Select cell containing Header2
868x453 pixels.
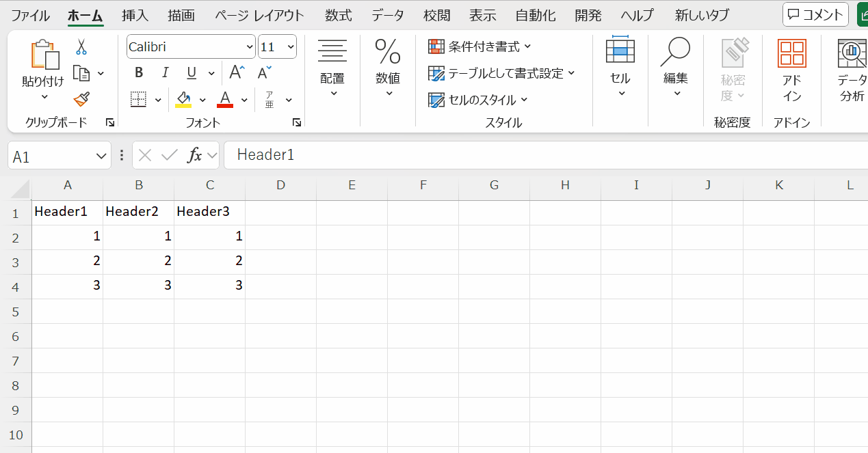[139, 212]
